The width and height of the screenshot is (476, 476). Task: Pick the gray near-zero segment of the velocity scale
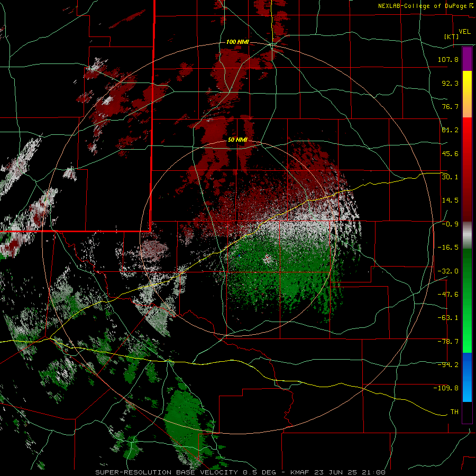467,235
